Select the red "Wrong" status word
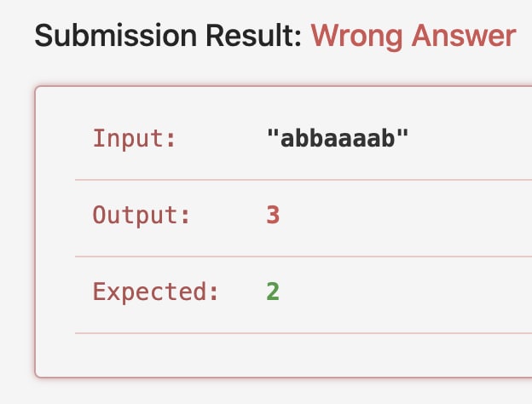The width and height of the screenshot is (532, 404). (356, 37)
